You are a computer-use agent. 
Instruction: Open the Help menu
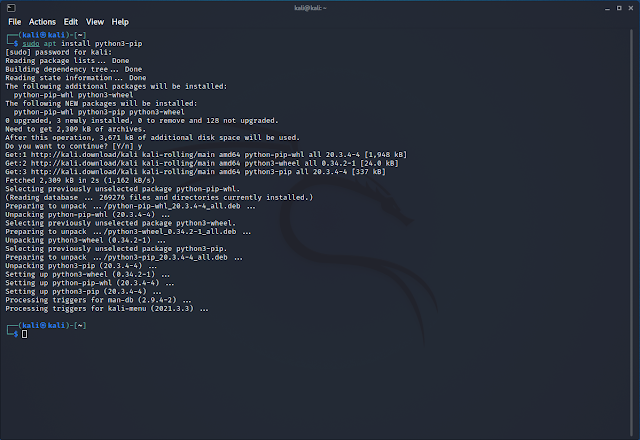[120, 22]
